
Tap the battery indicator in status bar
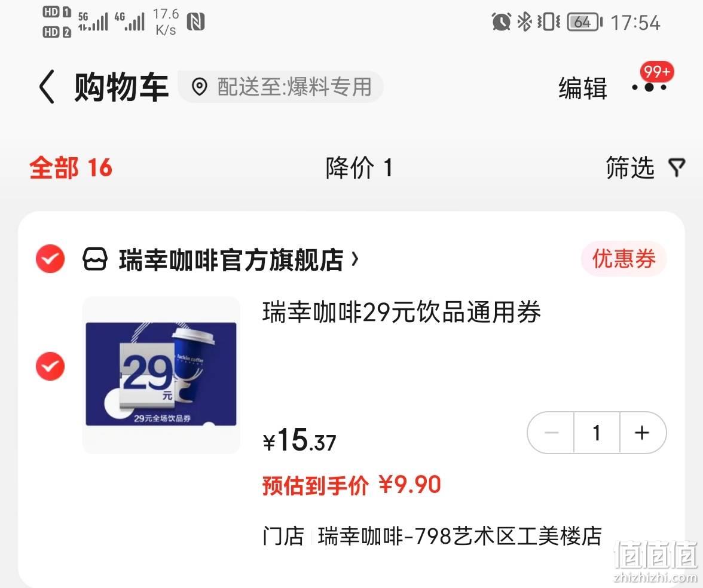[585, 22]
